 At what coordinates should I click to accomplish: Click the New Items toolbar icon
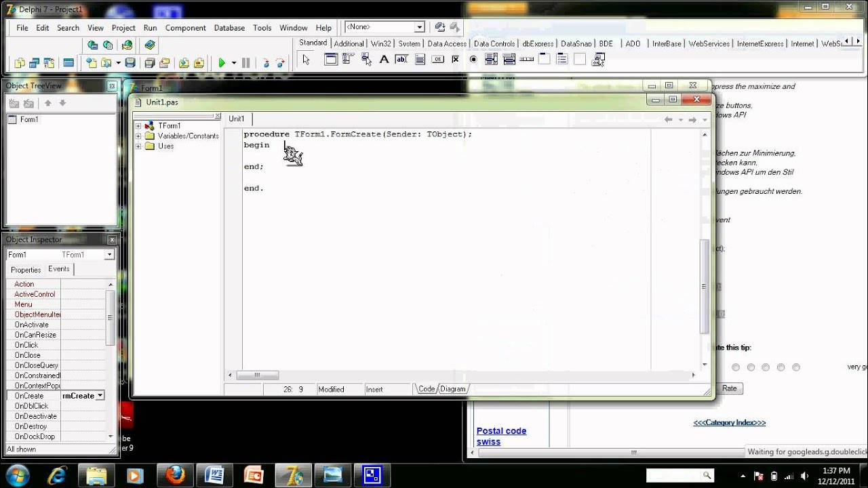point(92,63)
